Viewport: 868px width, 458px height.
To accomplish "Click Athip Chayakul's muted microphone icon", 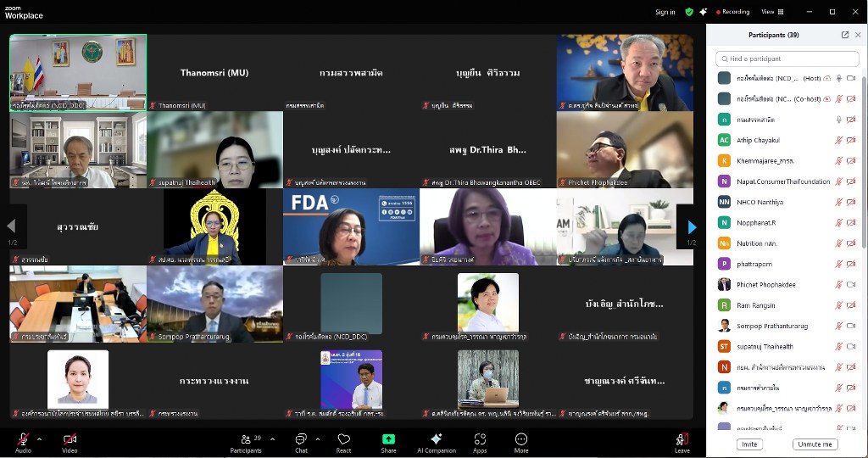I will (x=839, y=141).
